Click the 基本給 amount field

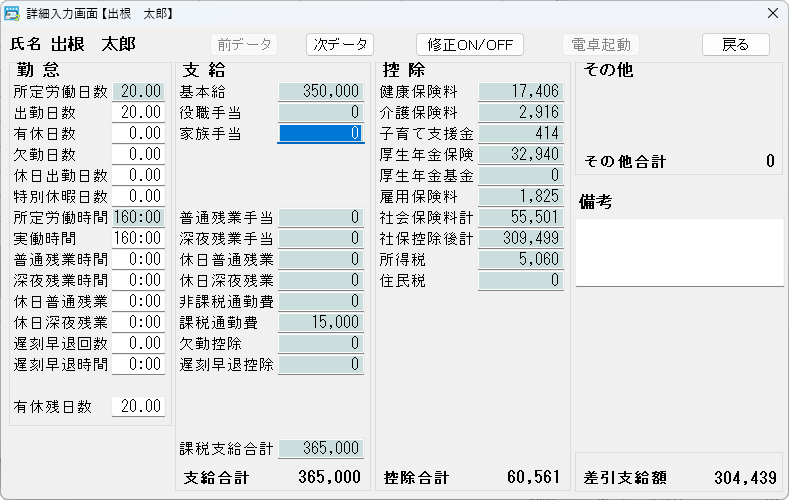(x=320, y=91)
